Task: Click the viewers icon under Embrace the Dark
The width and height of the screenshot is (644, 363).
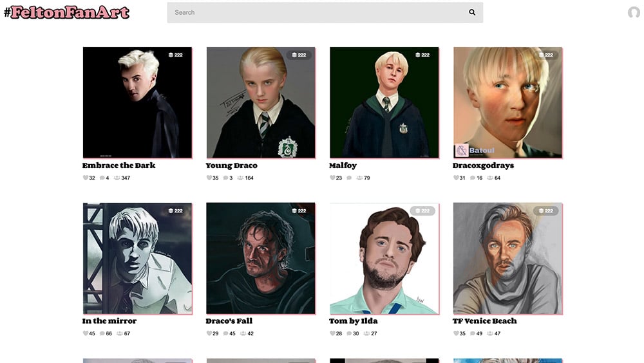Action: [x=117, y=178]
